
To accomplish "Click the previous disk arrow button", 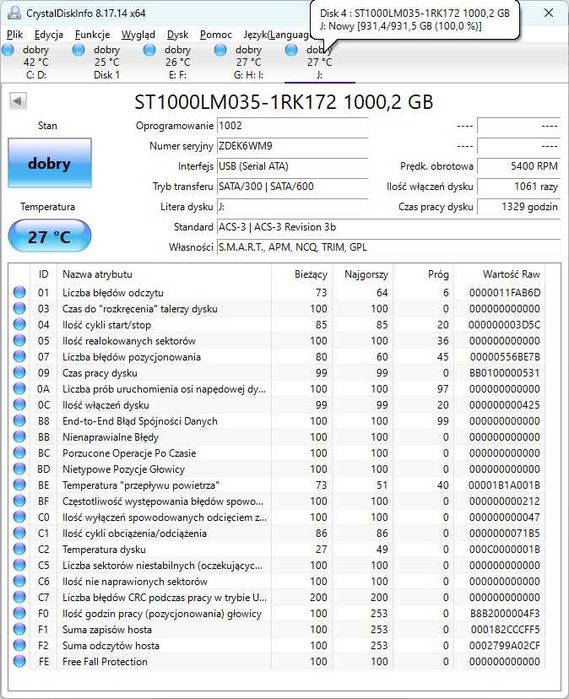I will point(18,101).
